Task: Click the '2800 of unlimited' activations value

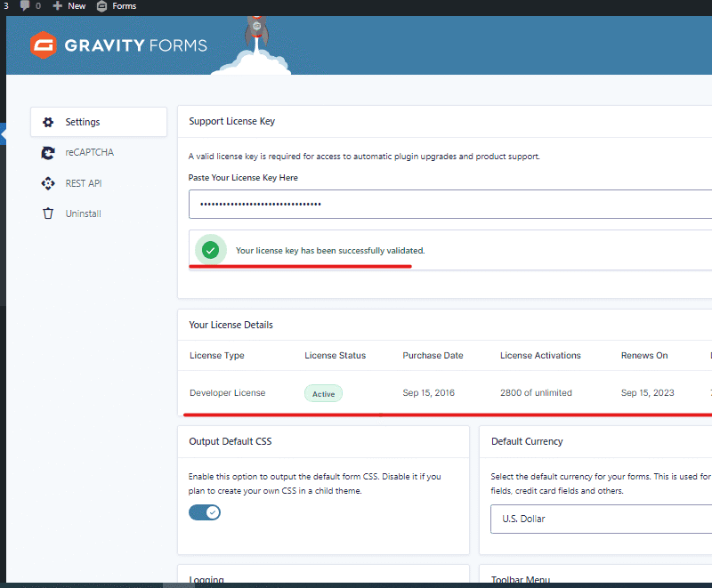Action: pyautogui.click(x=537, y=393)
